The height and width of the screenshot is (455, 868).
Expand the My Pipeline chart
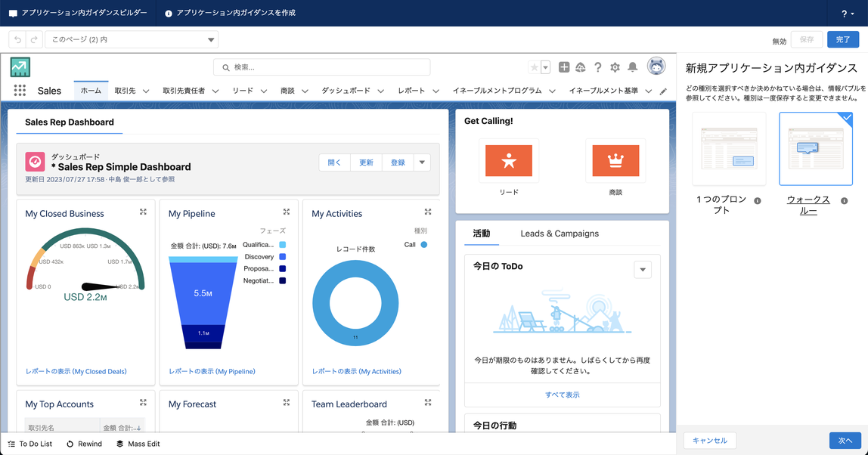point(287,212)
